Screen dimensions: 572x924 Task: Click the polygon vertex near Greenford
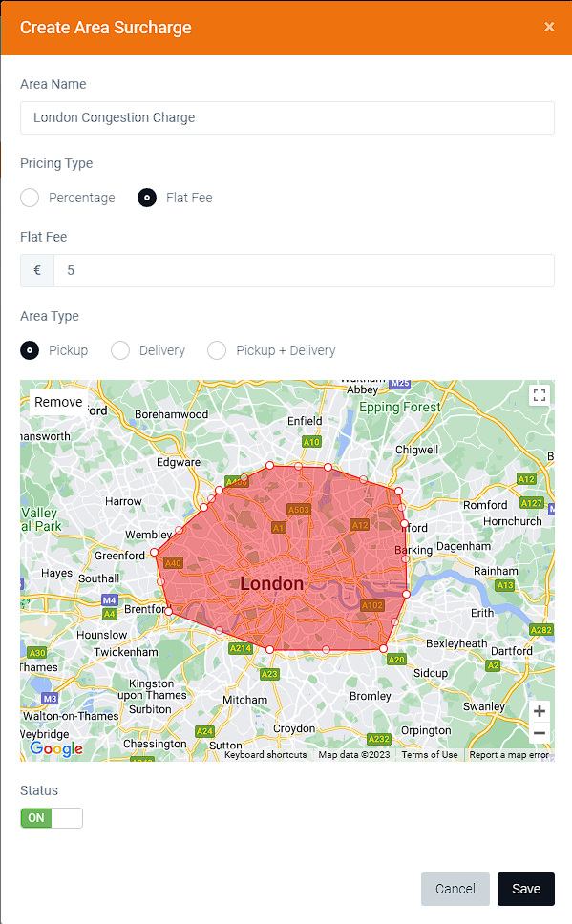coord(155,552)
